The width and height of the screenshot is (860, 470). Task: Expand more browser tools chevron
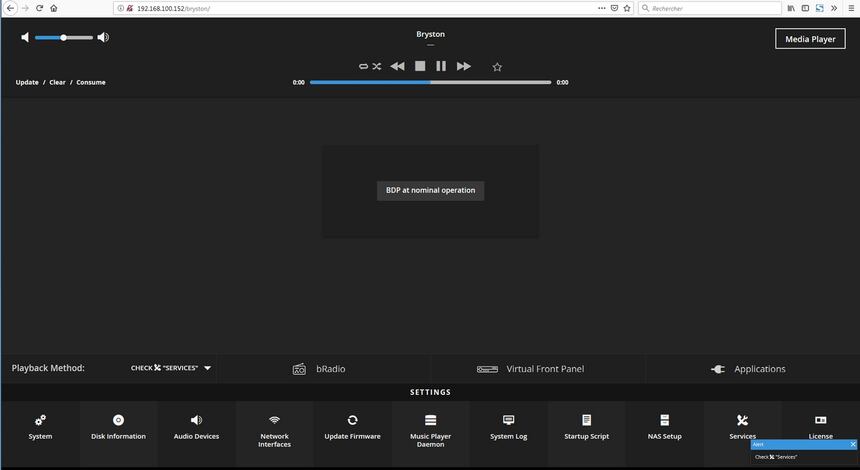click(x=834, y=8)
